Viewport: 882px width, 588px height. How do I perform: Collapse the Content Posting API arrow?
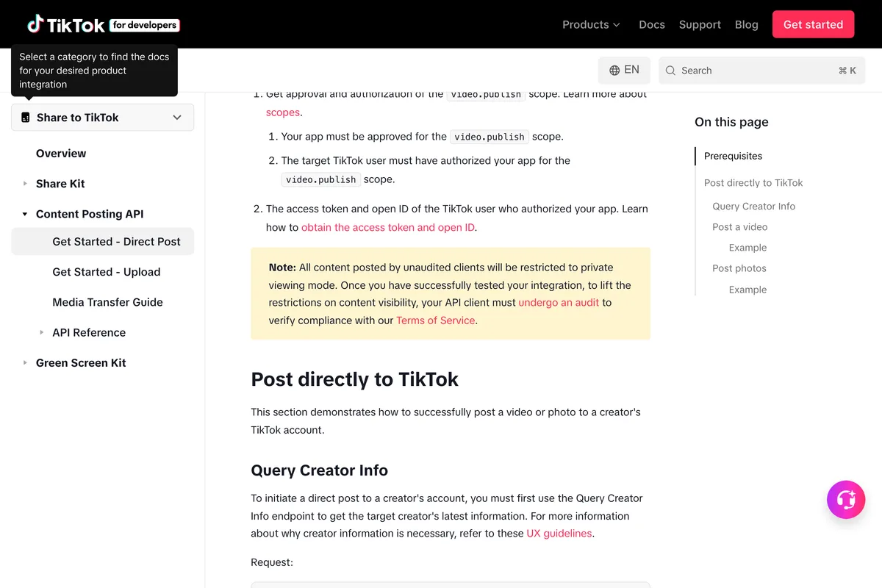coord(25,214)
